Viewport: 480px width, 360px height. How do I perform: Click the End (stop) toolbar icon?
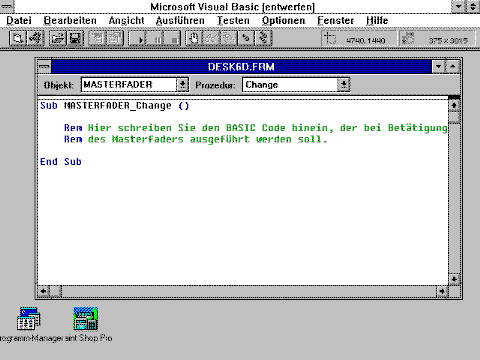click(173, 38)
